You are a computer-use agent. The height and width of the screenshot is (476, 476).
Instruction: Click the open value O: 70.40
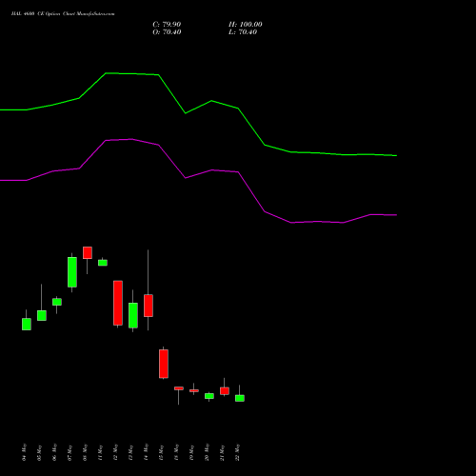(167, 32)
